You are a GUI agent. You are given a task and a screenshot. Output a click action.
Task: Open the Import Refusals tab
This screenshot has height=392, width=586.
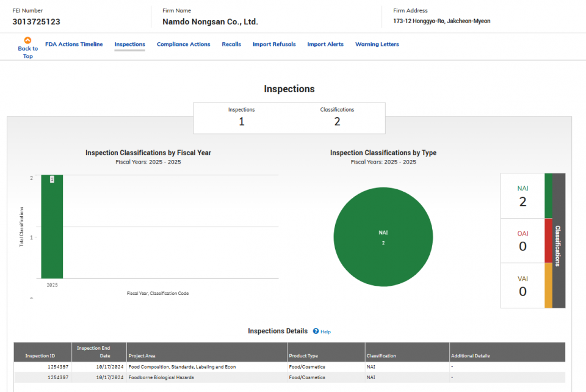pos(274,44)
